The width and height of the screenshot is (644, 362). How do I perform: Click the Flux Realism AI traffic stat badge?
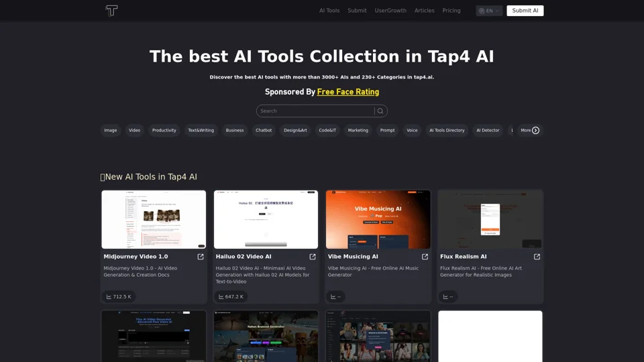(x=448, y=297)
